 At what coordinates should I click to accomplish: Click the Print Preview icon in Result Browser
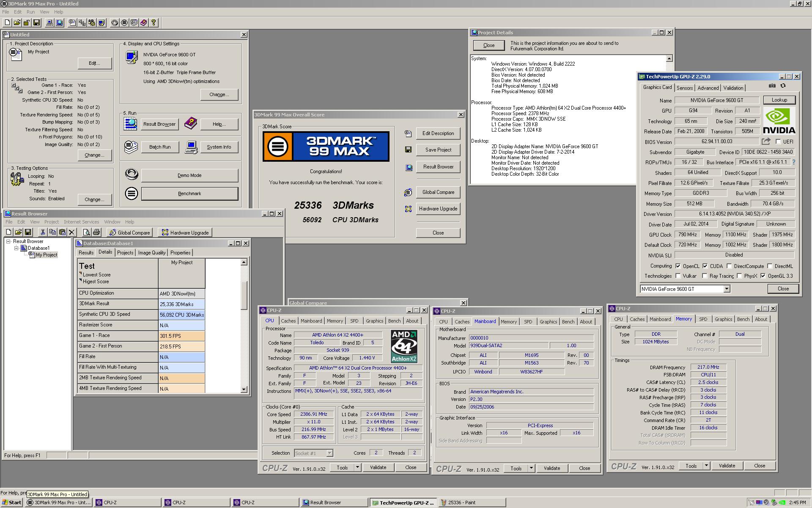pos(87,232)
